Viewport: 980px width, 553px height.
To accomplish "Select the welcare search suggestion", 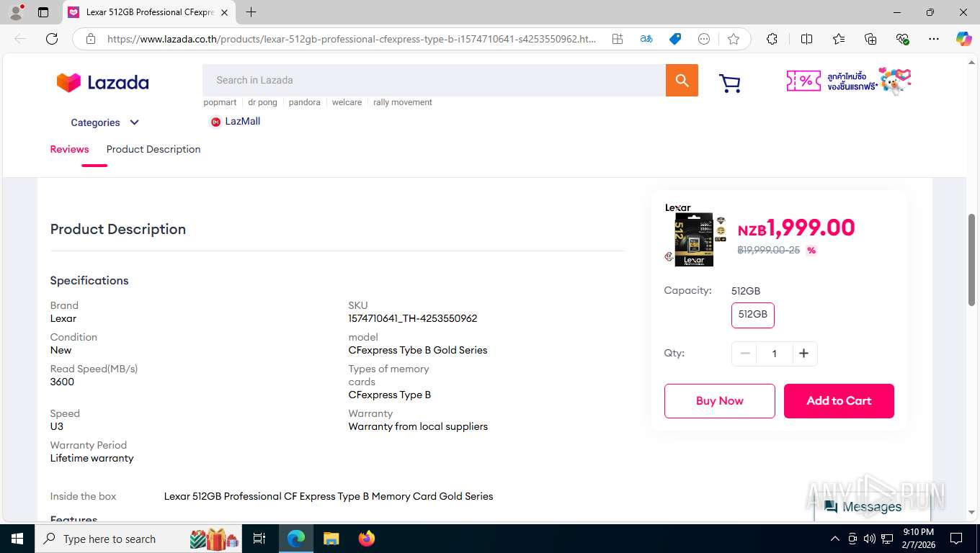I will (x=347, y=102).
